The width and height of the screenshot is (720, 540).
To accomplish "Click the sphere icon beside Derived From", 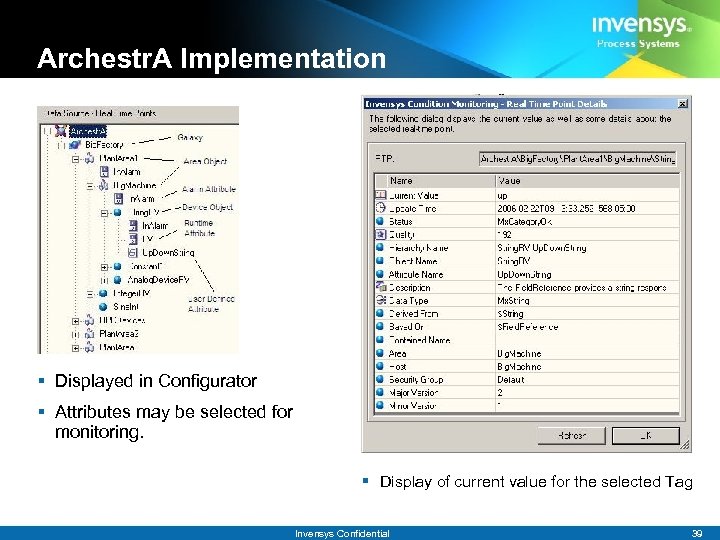I will (x=380, y=313).
